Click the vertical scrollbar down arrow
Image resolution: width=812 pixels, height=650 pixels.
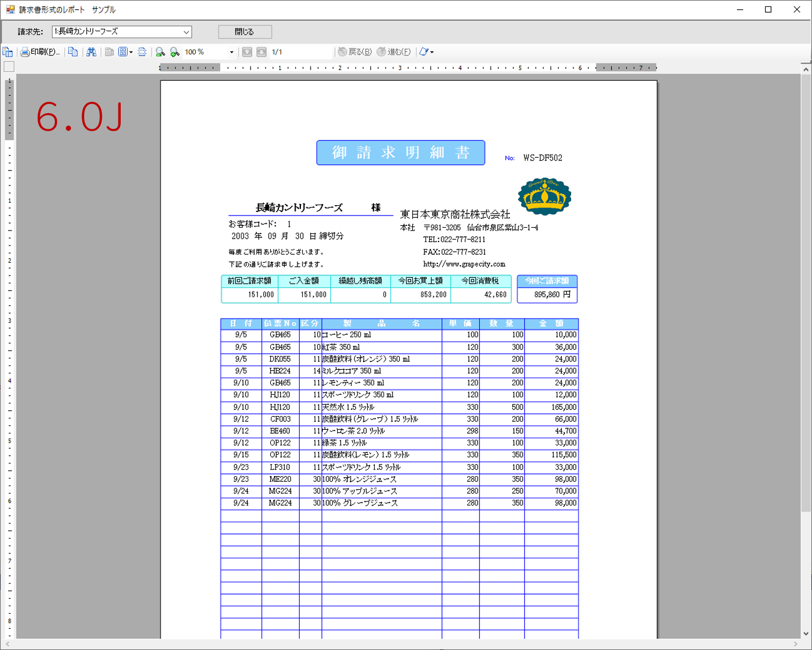[x=806, y=633]
